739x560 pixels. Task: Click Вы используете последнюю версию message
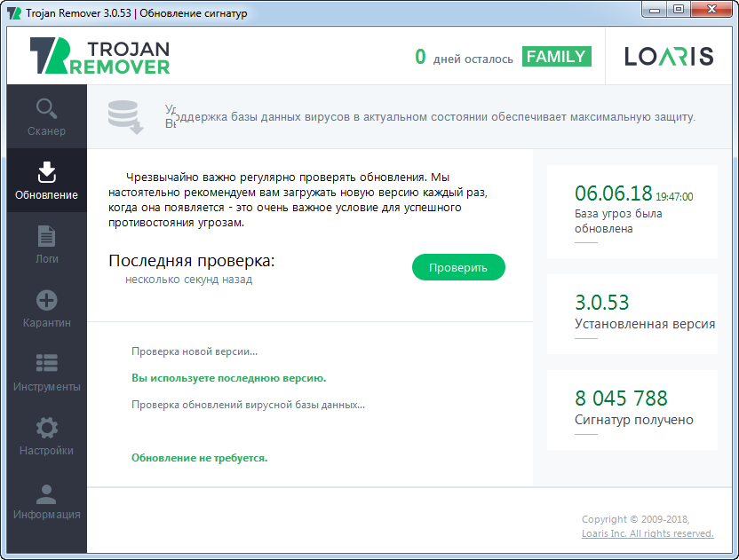(x=228, y=378)
